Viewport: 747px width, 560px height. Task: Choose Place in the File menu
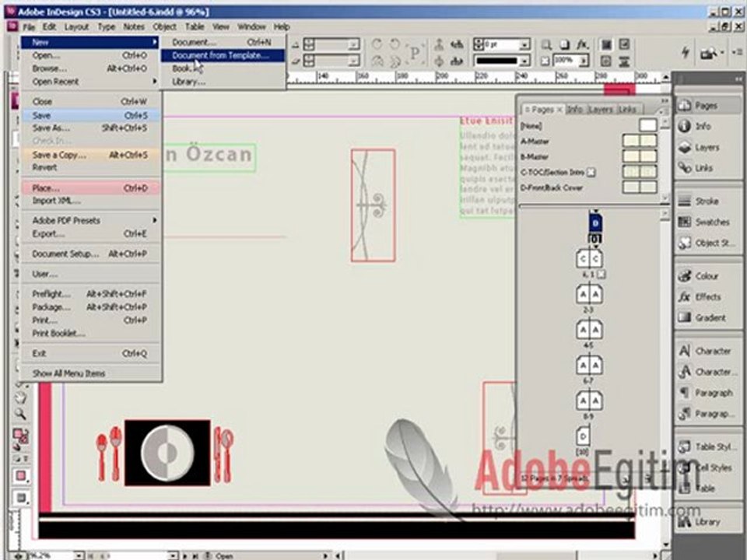point(89,188)
